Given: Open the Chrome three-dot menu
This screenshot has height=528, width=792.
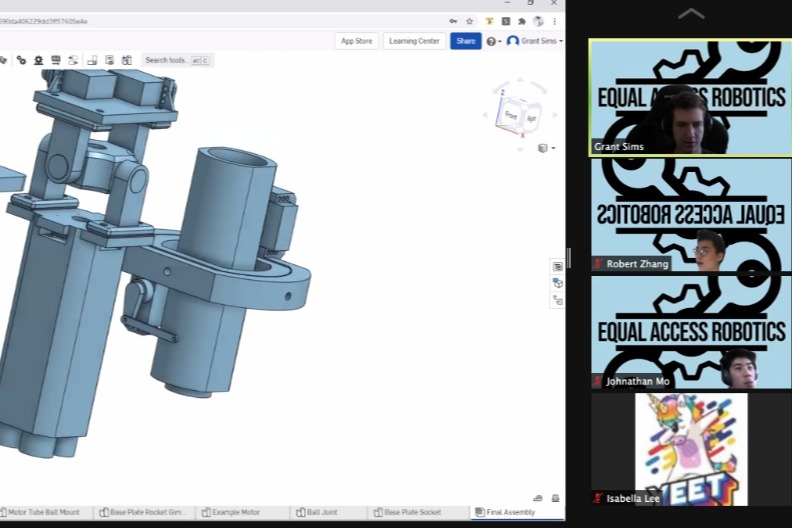Looking at the screenshot, I should [x=555, y=21].
